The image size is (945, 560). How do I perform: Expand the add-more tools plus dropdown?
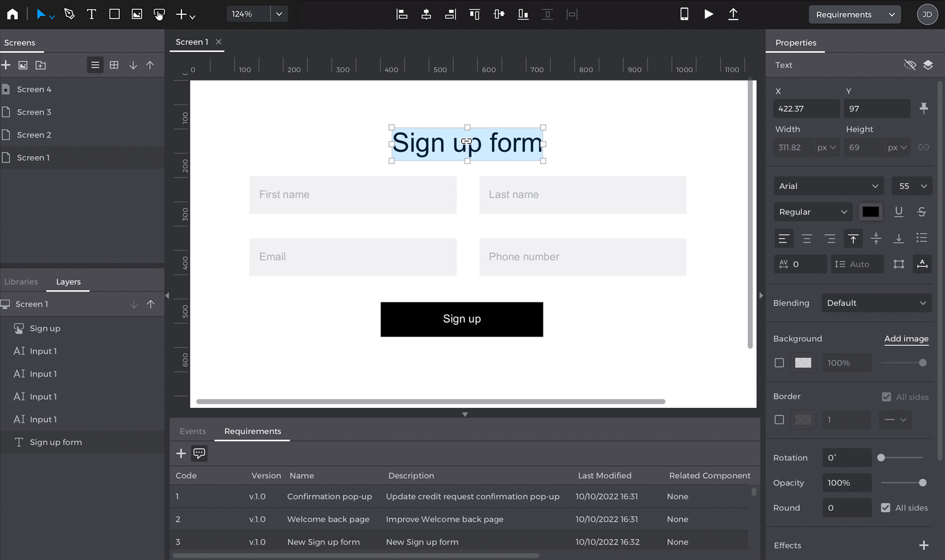(185, 14)
